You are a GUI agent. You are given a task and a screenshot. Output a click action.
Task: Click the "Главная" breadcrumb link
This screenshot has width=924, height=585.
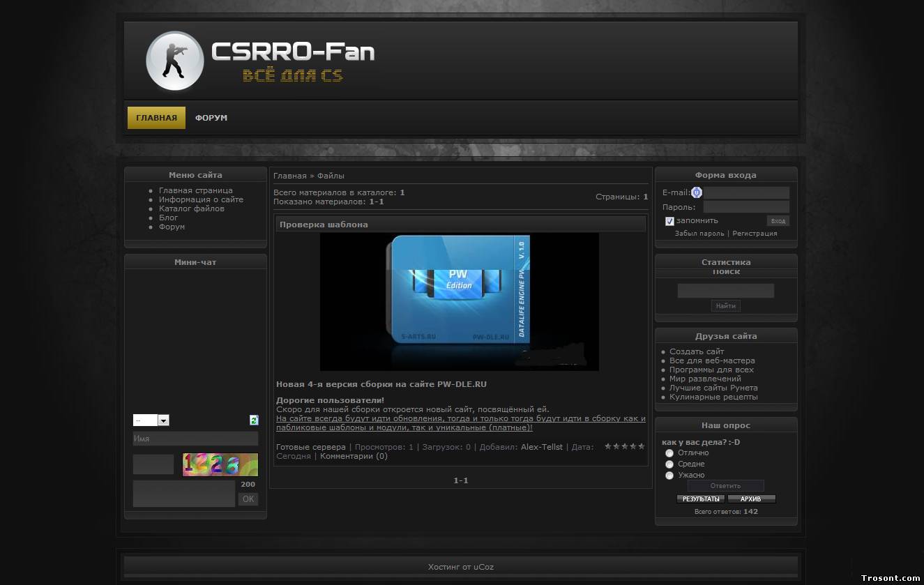click(290, 176)
